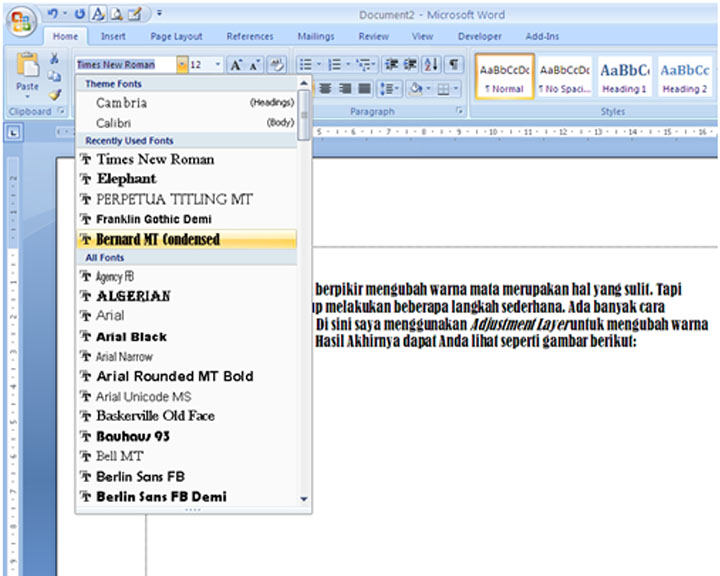Pick the Algerian font
This screenshot has height=576, width=720.
coord(186,296)
